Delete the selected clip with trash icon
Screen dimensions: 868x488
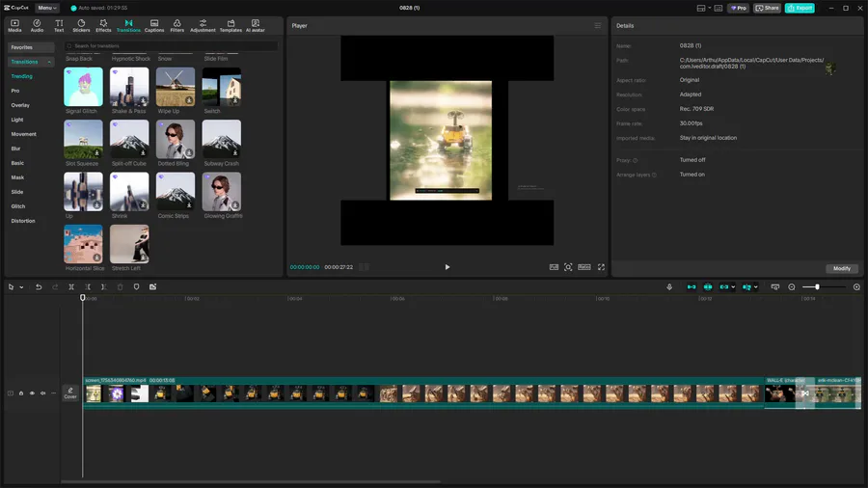[121, 286]
